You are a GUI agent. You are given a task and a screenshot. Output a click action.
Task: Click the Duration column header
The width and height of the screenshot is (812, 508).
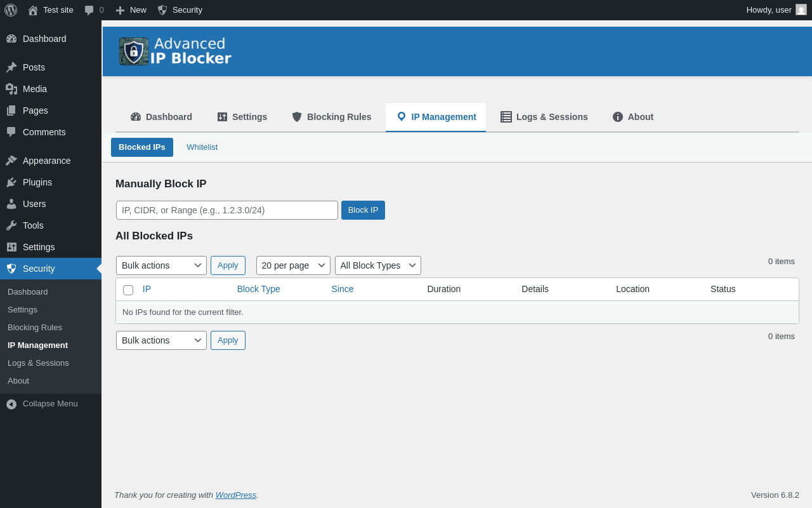pyautogui.click(x=444, y=289)
